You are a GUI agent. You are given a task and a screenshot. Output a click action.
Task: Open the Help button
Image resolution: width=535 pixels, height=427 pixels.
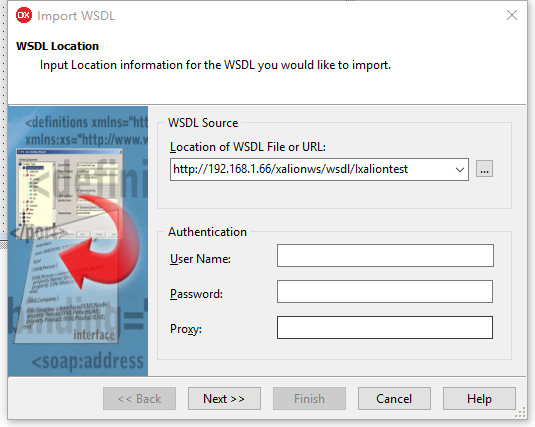pos(479,398)
